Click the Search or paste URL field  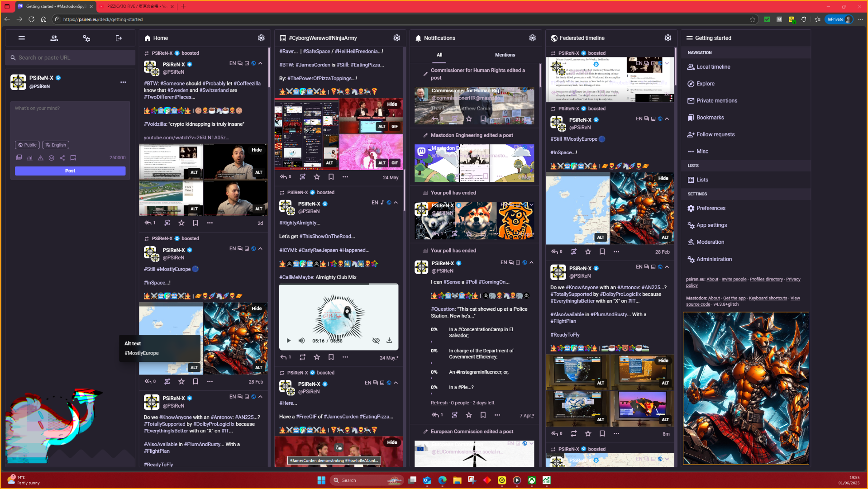(x=70, y=58)
